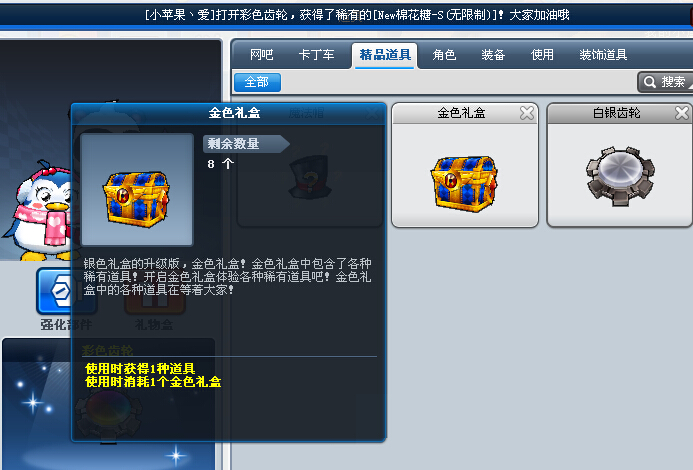Click the penguin character with pink scarf
The width and height of the screenshot is (693, 470).
click(40, 210)
